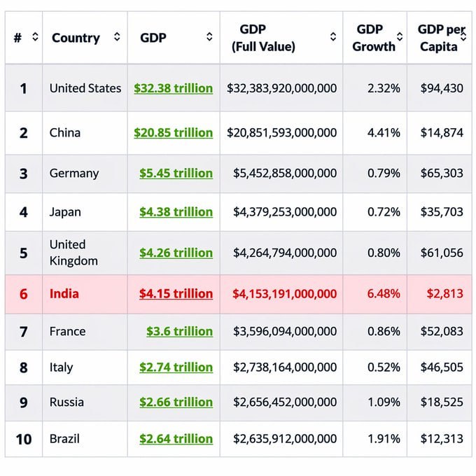This screenshot has height=476, width=476.
Task: Sort by Country column arrows
Action: 117,36
